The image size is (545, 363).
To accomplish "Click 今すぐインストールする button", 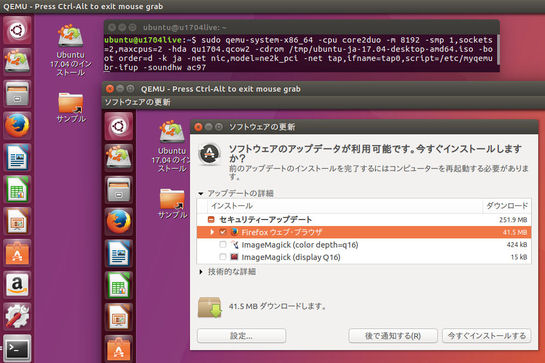I will (487, 336).
